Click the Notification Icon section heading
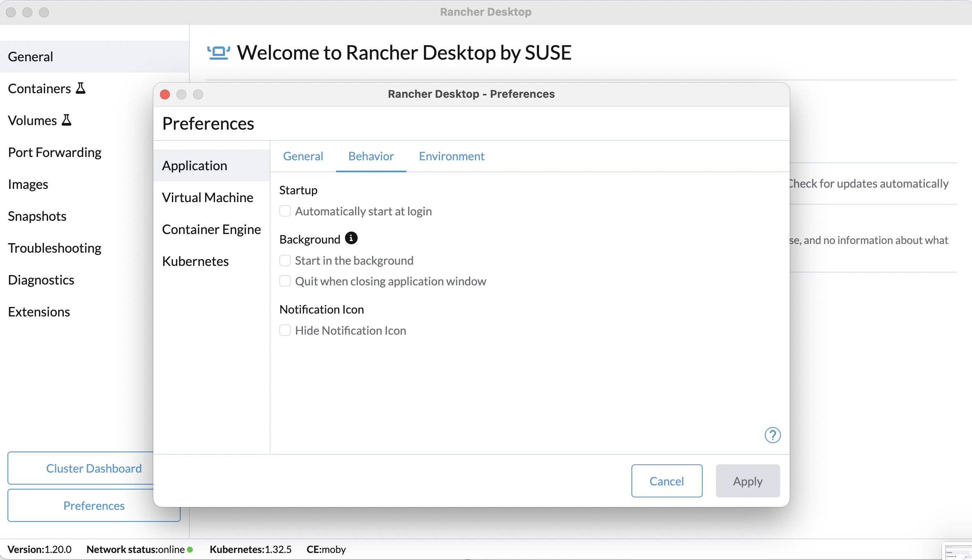 [x=322, y=309]
